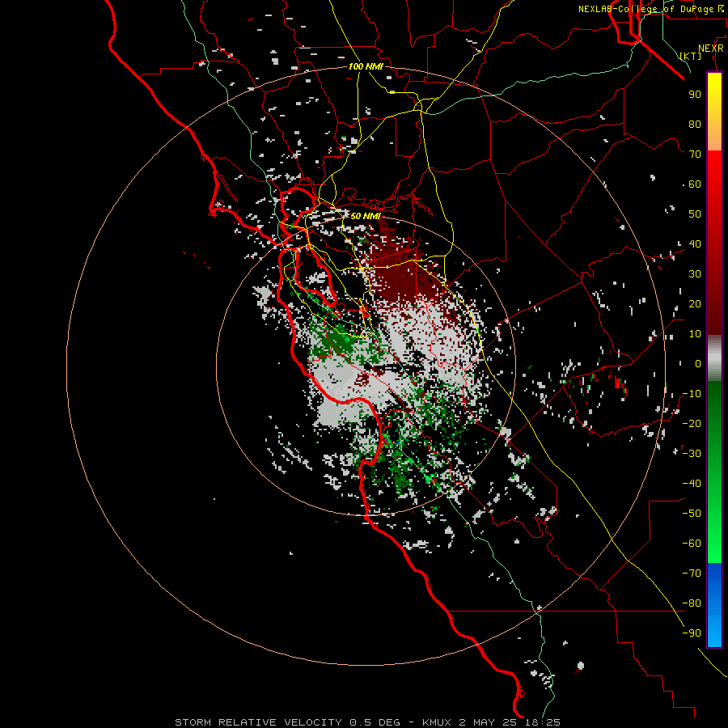Pick the gray zero-velocity color bar segment
The image size is (728, 728).
[x=714, y=358]
